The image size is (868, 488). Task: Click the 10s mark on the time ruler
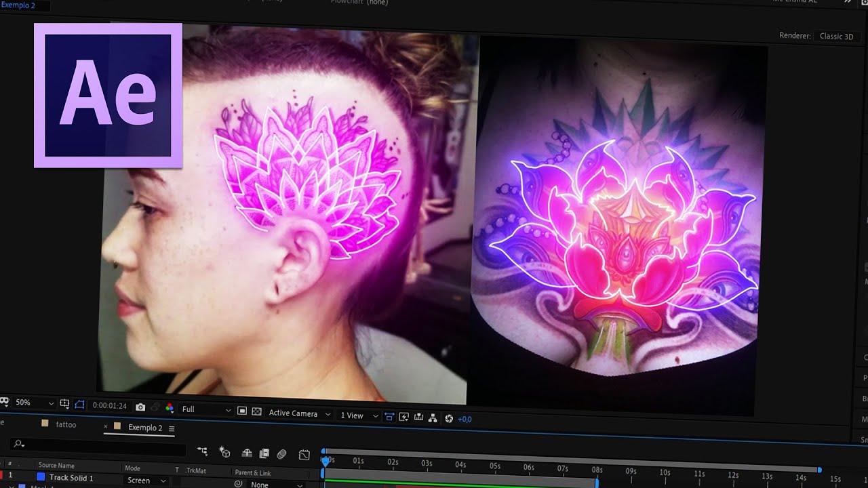point(665,472)
